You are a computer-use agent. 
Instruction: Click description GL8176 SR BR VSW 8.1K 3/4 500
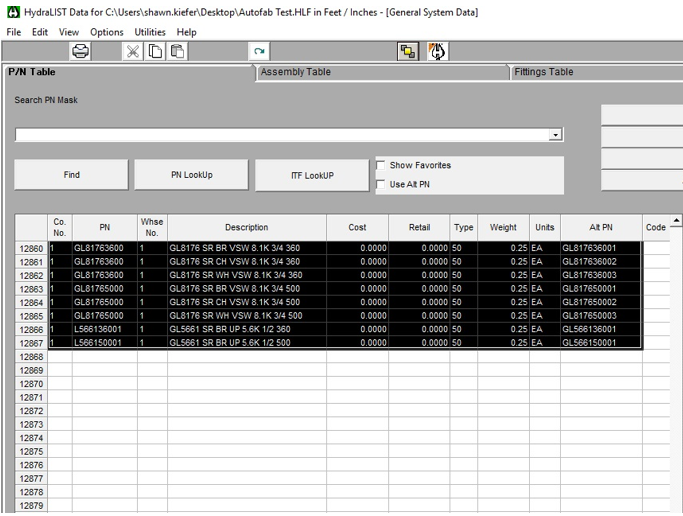click(247, 288)
